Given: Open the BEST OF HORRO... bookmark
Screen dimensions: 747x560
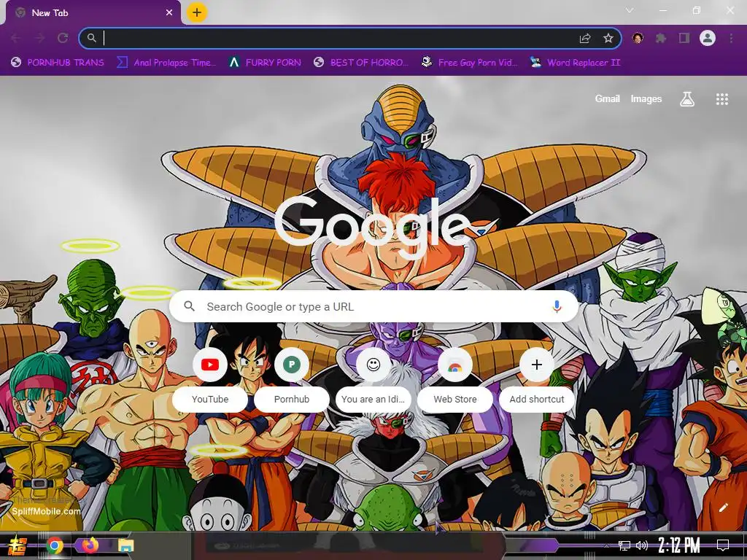Looking at the screenshot, I should tap(361, 63).
